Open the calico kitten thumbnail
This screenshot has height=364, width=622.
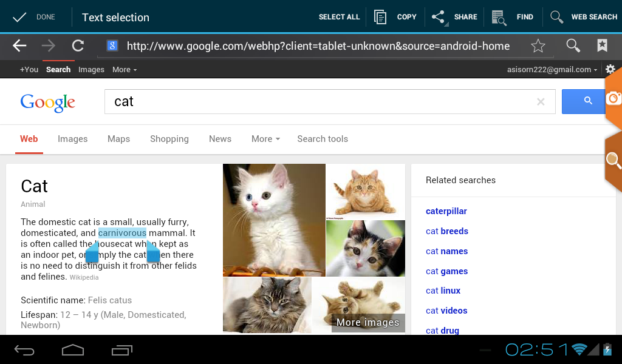366,248
